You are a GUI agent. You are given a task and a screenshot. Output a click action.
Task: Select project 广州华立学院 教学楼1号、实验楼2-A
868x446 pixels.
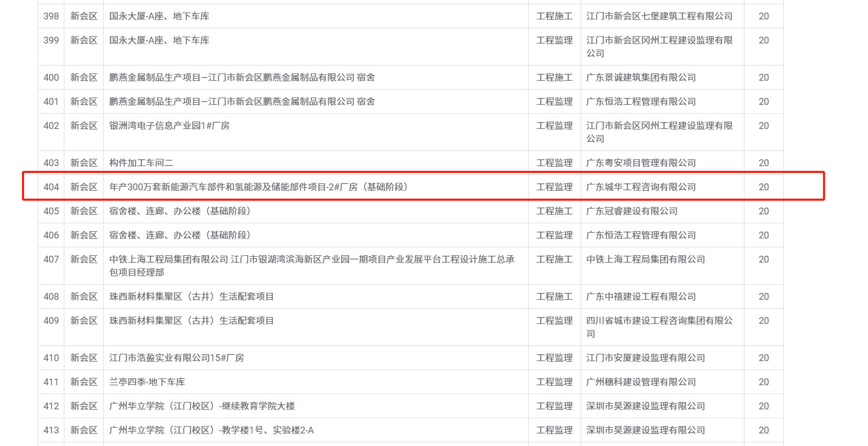212,430
